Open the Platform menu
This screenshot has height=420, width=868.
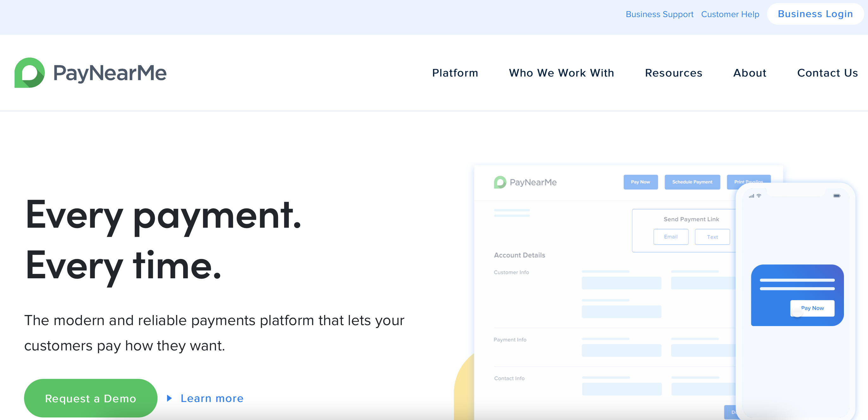pos(455,73)
